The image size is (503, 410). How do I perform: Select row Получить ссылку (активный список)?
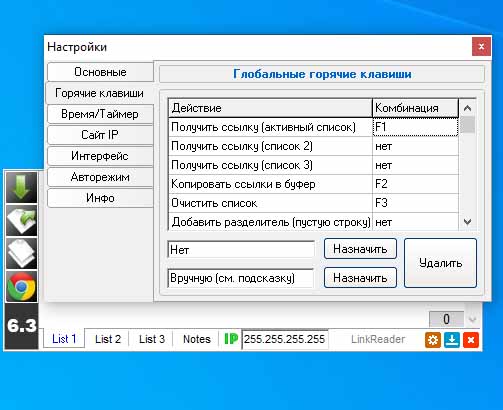point(313,127)
